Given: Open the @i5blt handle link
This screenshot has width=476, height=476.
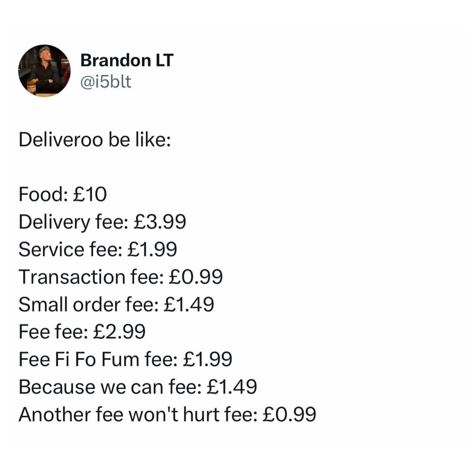Looking at the screenshot, I should pyautogui.click(x=106, y=82).
